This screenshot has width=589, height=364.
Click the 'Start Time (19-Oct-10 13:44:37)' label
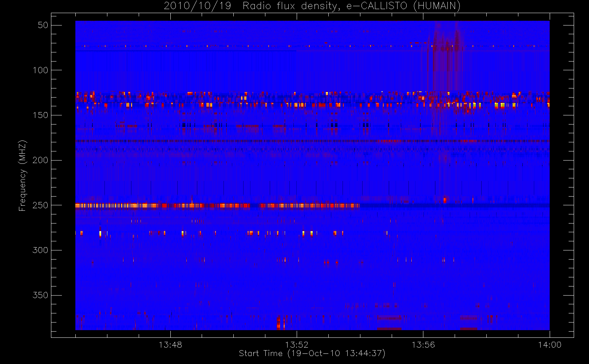[312, 353]
